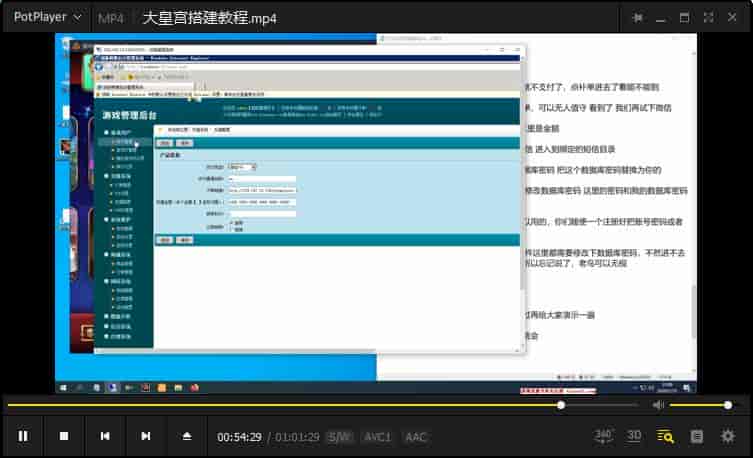753x458 pixels.
Task: Skip to the next file
Action: [146, 436]
